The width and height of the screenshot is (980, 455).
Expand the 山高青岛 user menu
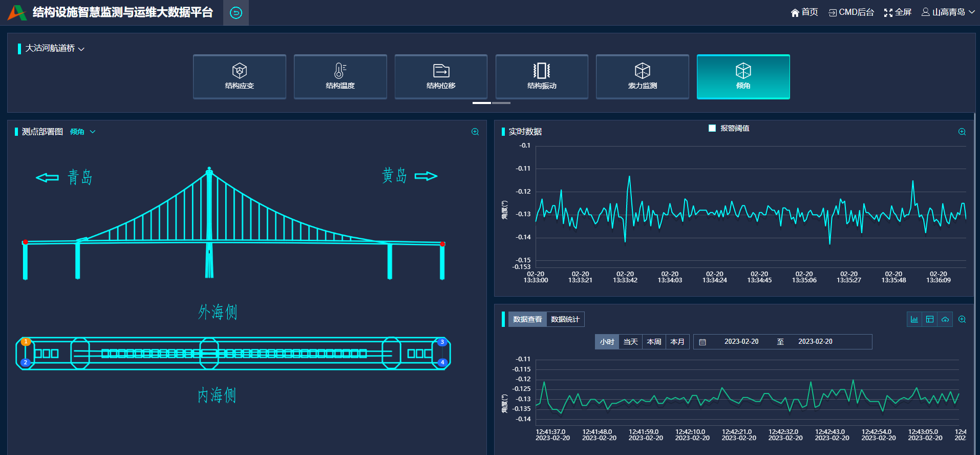coord(948,12)
